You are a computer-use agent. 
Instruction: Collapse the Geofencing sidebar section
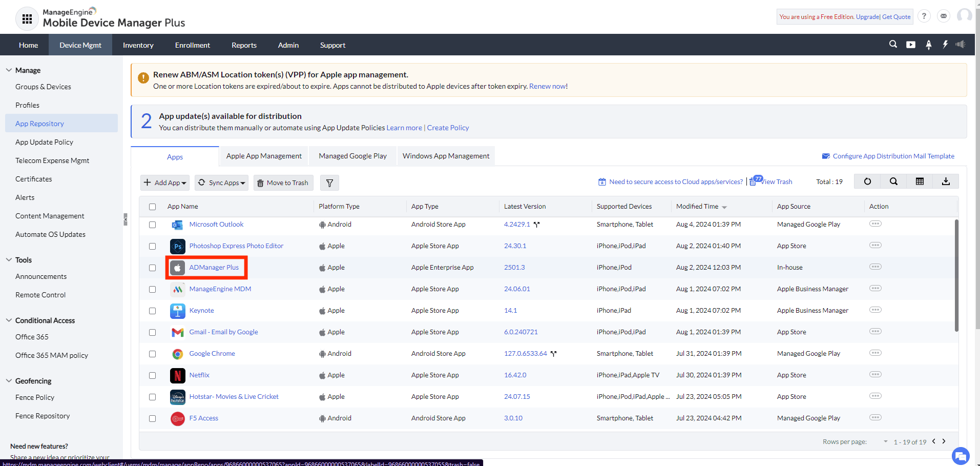pos(9,380)
